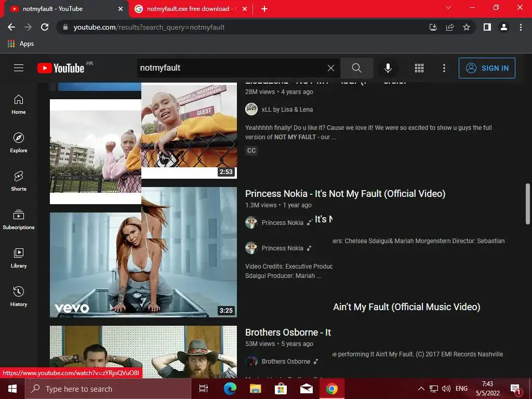
Task: Go forward in browser history
Action: 28,27
